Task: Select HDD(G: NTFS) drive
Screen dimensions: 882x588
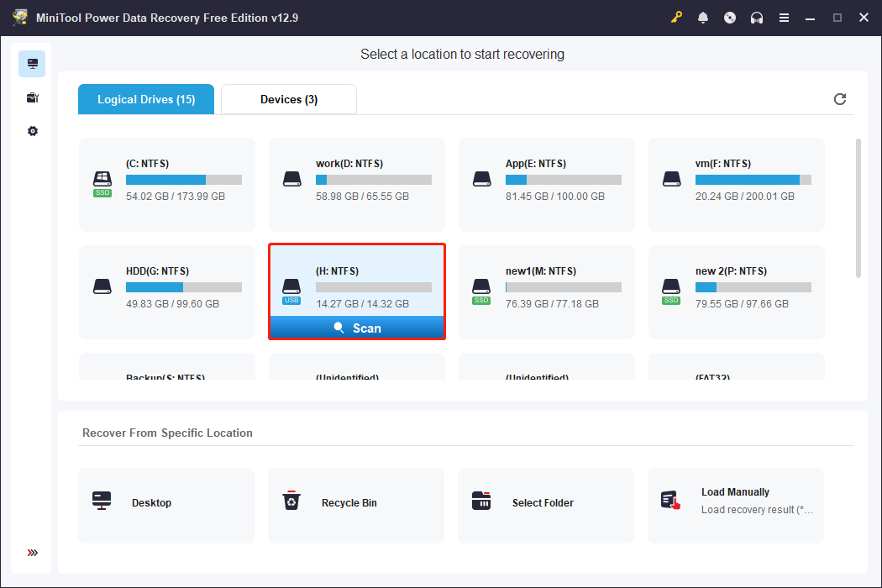Action: pyautogui.click(x=167, y=292)
